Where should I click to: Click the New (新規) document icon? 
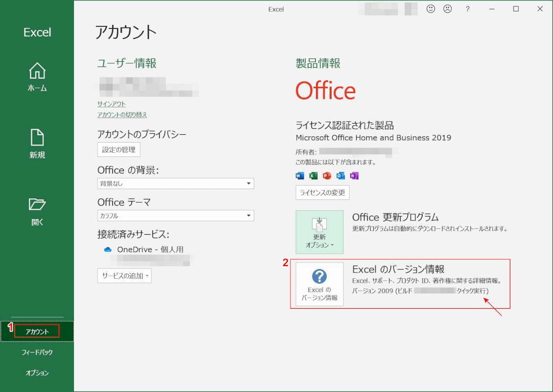coord(37,137)
